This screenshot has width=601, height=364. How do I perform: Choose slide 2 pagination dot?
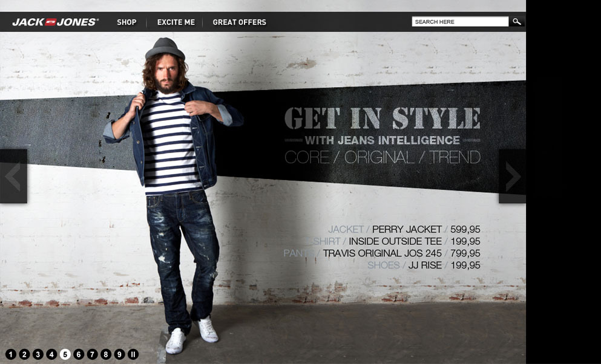pos(24,354)
